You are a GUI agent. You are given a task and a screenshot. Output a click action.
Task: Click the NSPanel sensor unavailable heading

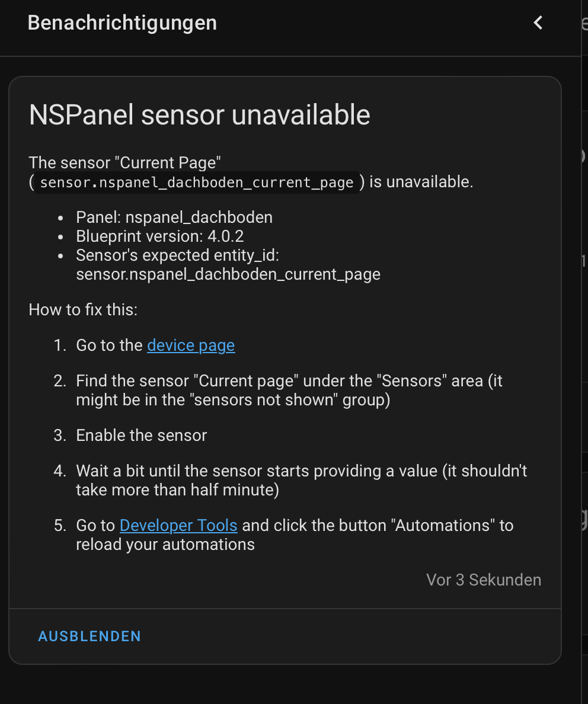click(x=199, y=115)
